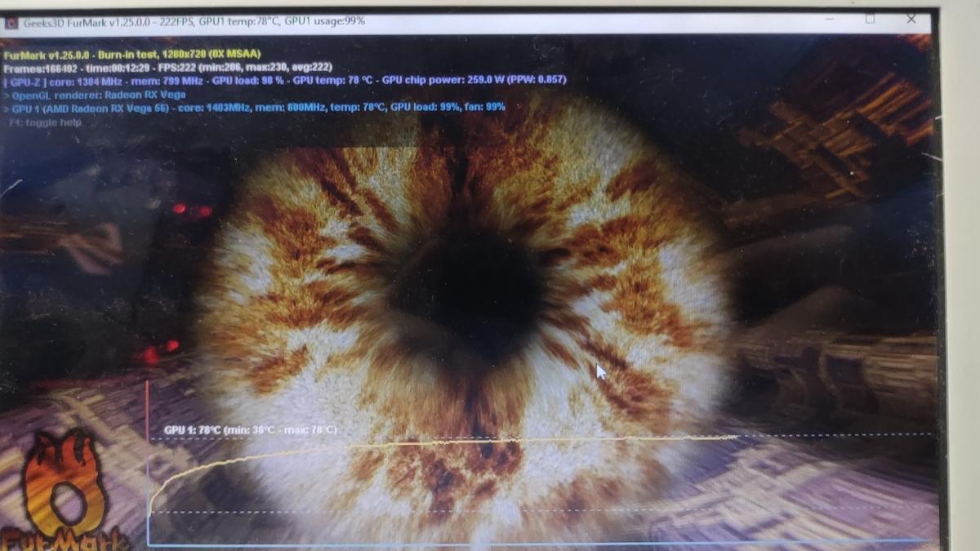Image resolution: width=980 pixels, height=551 pixels.
Task: Click the '[ GPU-Z ] core: 1384 MHz' line
Action: (x=284, y=80)
